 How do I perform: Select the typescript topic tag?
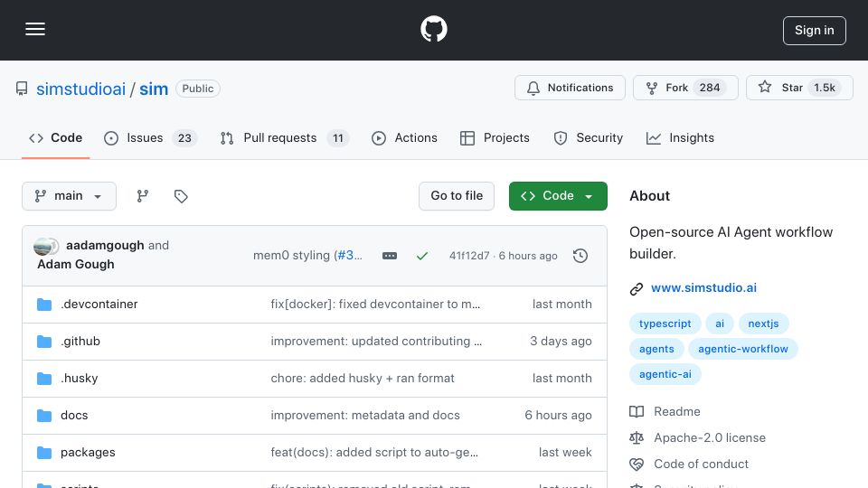(665, 324)
